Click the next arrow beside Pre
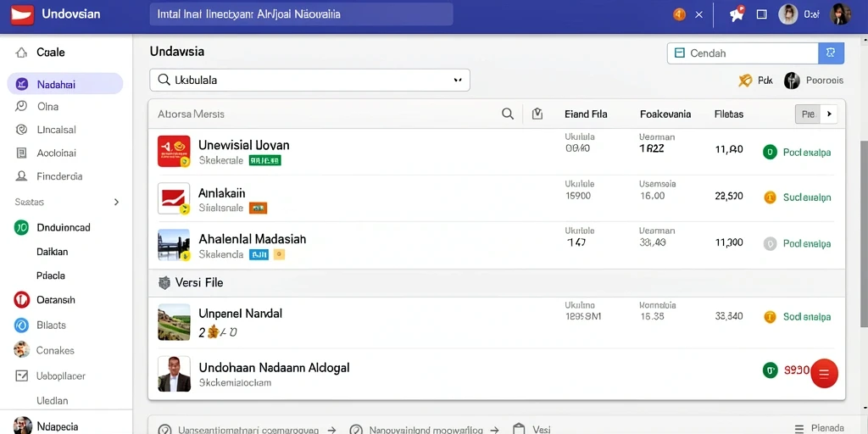 (829, 114)
